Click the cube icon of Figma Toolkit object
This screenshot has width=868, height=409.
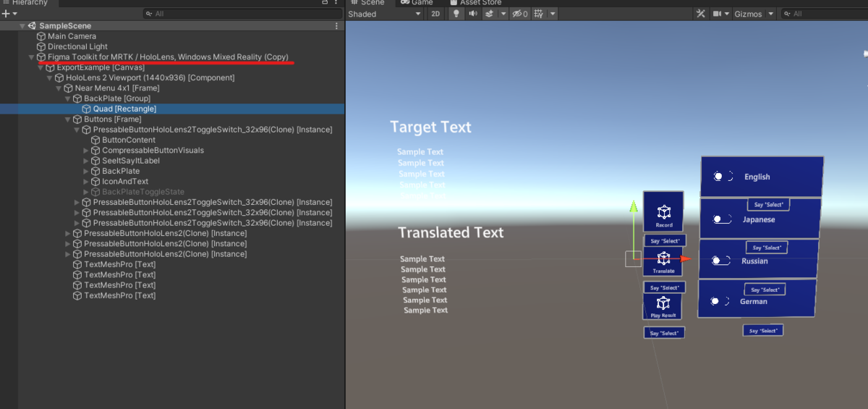click(41, 57)
